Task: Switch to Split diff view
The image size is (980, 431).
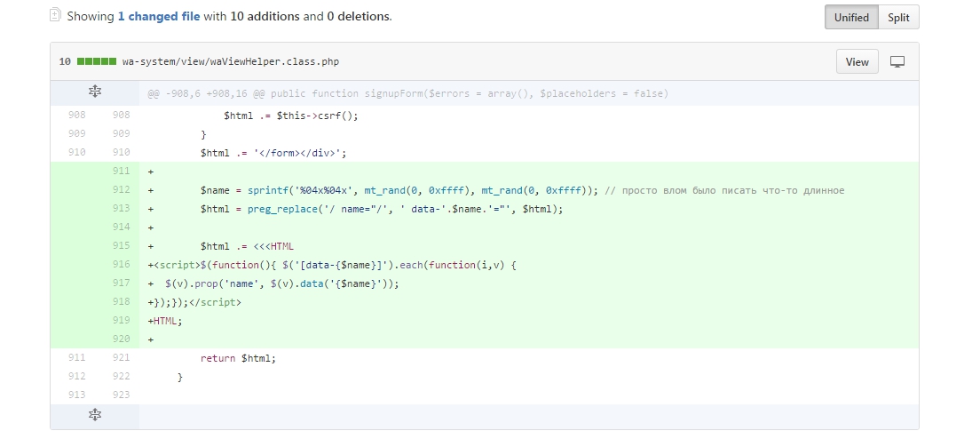Action: 898,18
